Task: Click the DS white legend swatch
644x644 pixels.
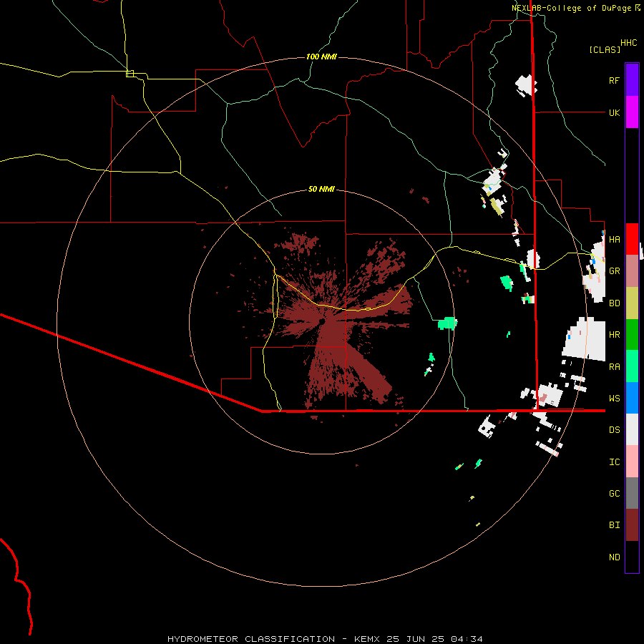Action: tap(632, 429)
